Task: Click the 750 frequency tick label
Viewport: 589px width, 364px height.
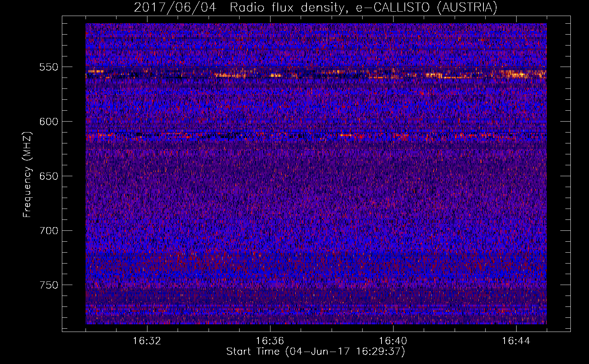Action: (49, 285)
